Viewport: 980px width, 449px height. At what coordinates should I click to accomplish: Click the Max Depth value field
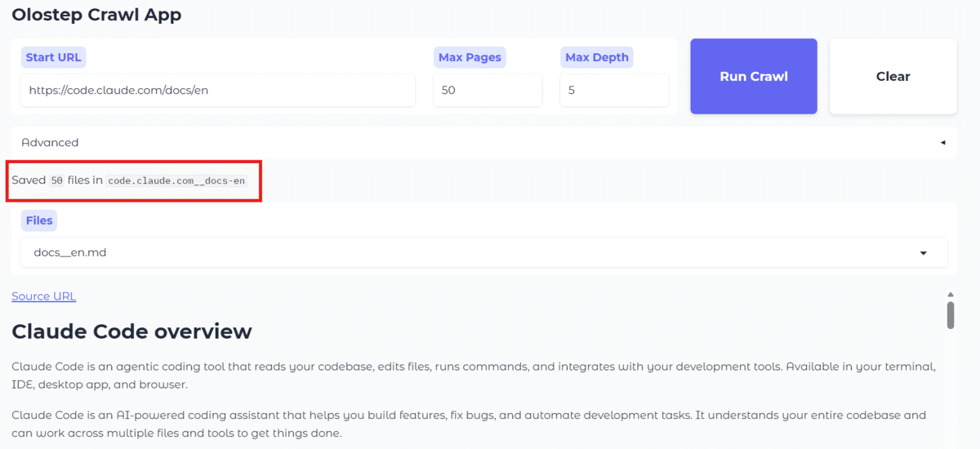click(613, 91)
